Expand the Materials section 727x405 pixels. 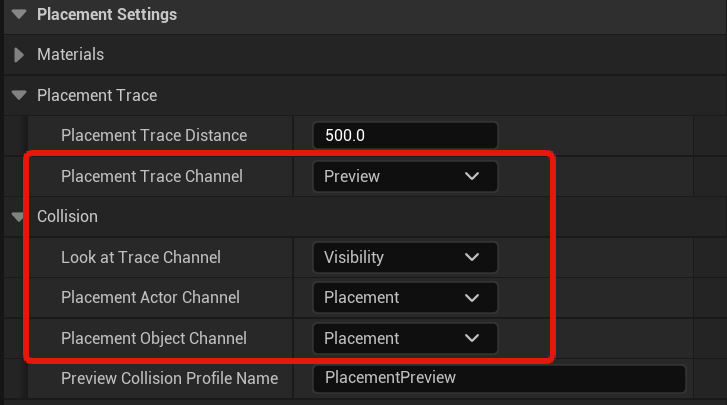click(19, 55)
